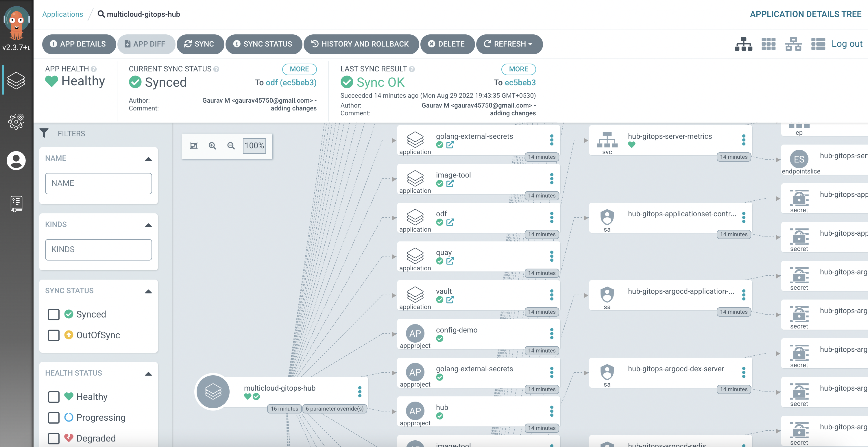Click the APP DIFF button

point(146,44)
